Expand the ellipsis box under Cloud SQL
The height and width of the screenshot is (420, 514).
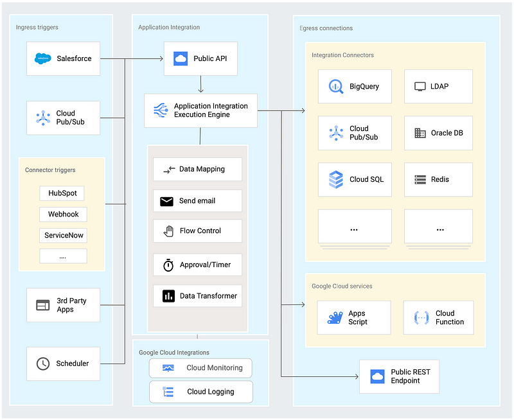[354, 227]
